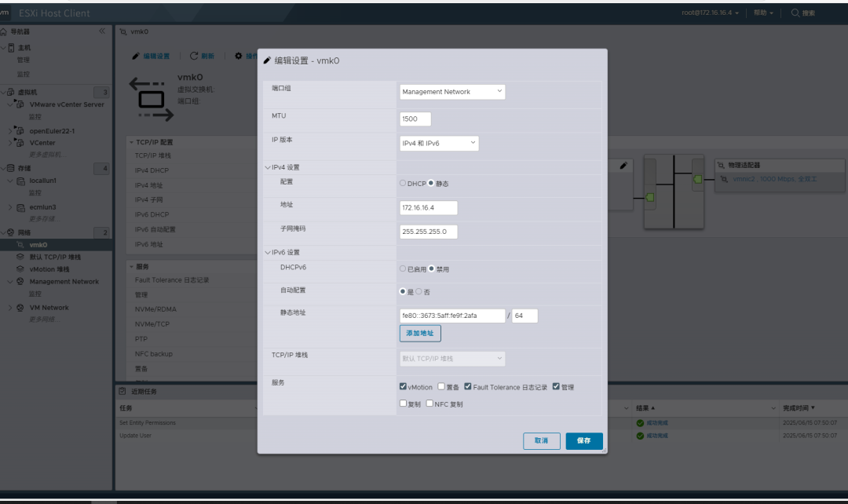Image resolution: width=848 pixels, height=504 pixels.
Task: Click the MTU input field
Action: [415, 119]
